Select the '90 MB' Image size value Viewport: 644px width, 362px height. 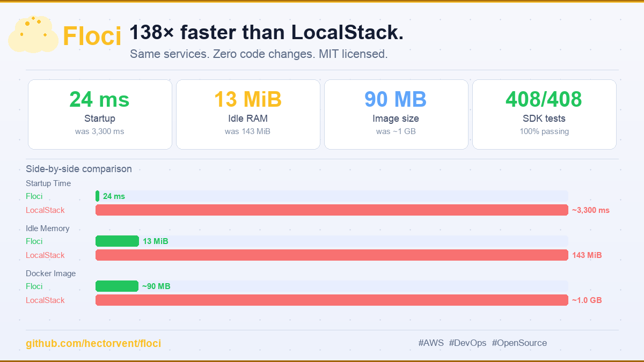[x=396, y=99]
